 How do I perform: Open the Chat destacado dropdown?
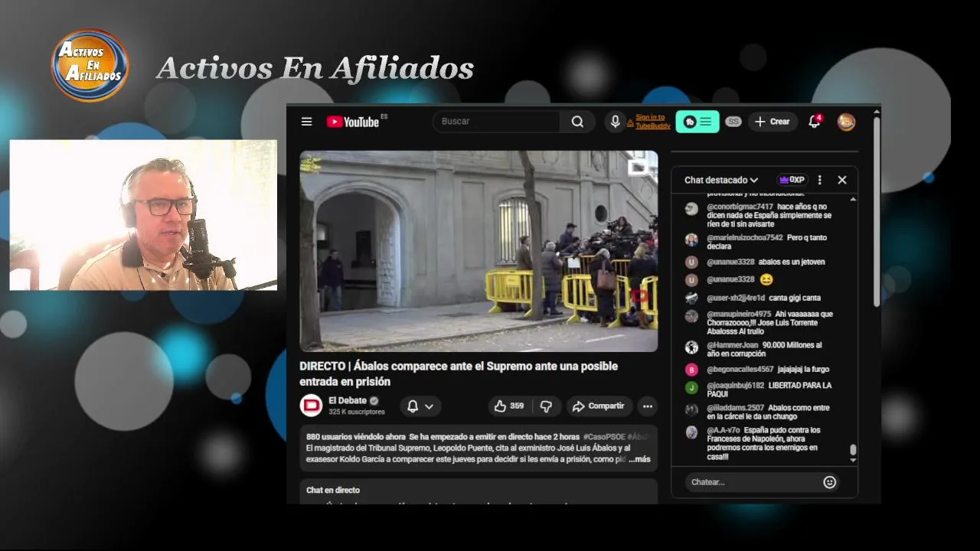coord(721,180)
